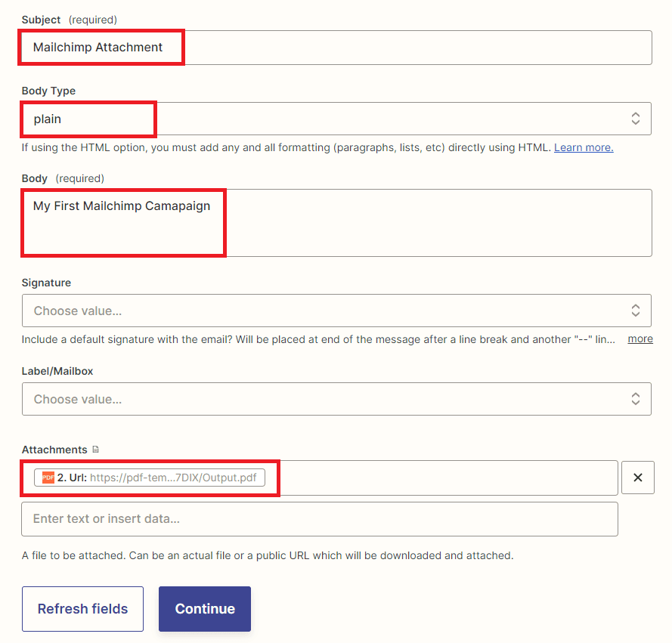Expand the signature description with the more link
Screen dimensions: 672x643
(639, 339)
